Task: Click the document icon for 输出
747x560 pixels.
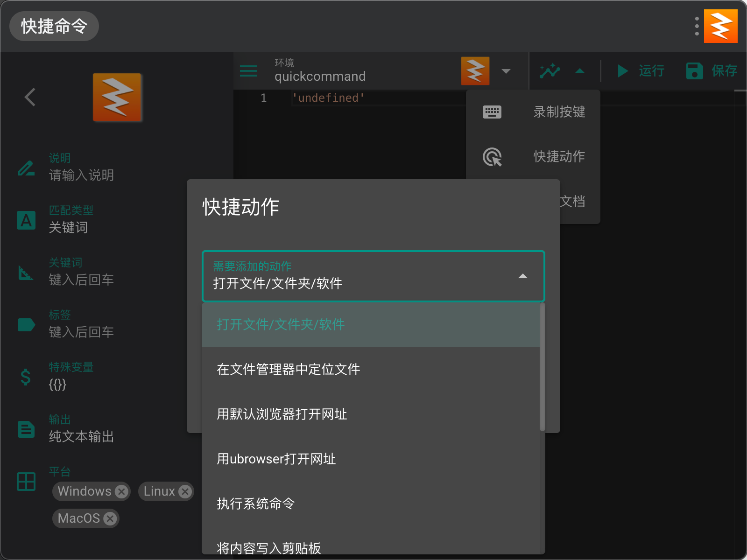Action: tap(26, 429)
